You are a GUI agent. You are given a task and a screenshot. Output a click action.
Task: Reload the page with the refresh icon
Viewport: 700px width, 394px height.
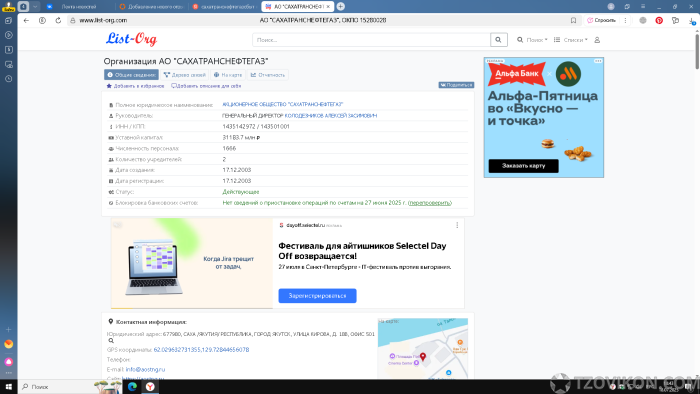click(58, 21)
